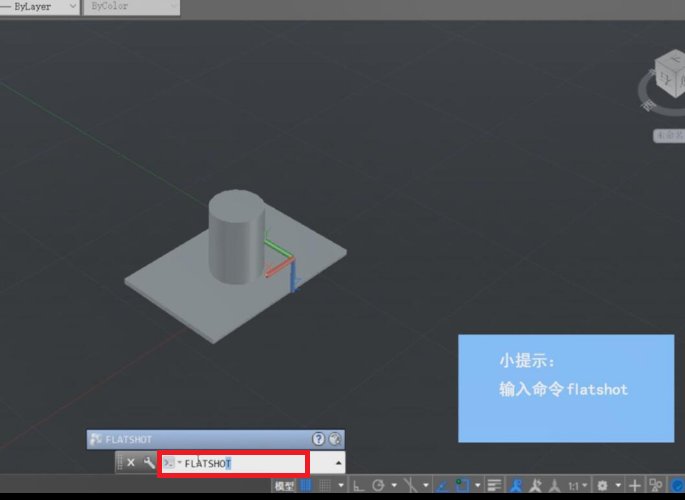685x500 pixels.
Task: Click workspace switching gear icon
Action: [602, 486]
